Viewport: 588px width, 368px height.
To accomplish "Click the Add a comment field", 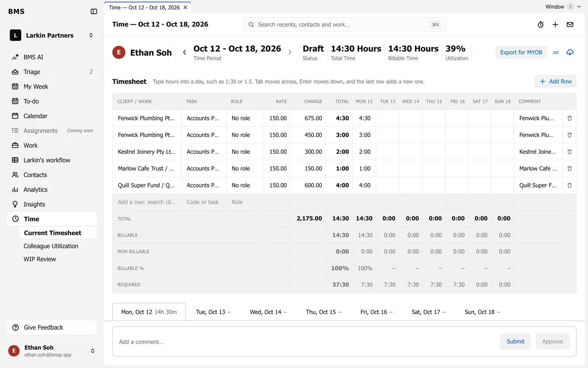I will [306, 342].
